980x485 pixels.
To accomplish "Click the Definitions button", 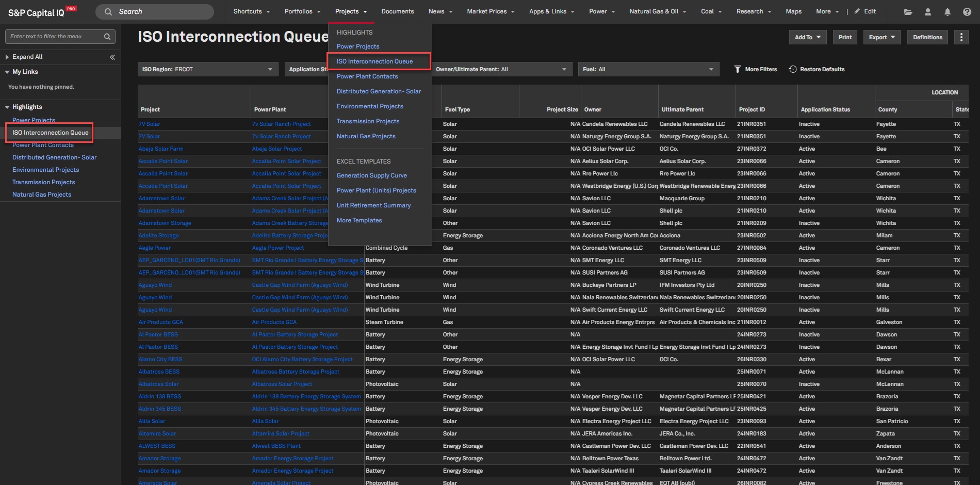I will click(927, 37).
